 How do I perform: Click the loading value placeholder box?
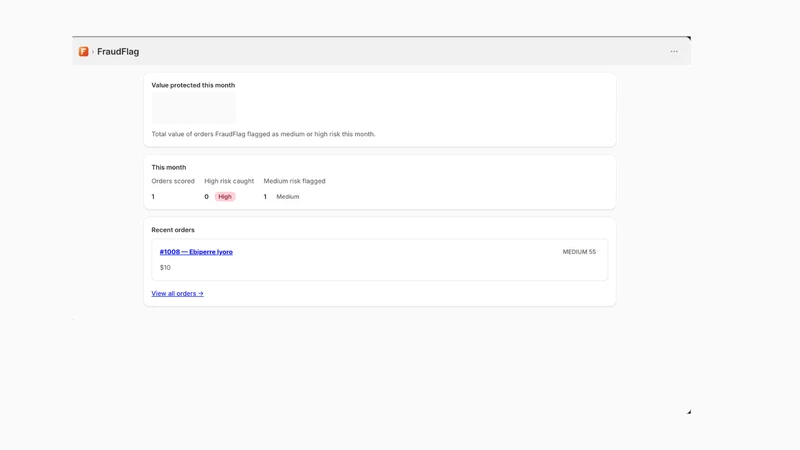click(x=193, y=107)
